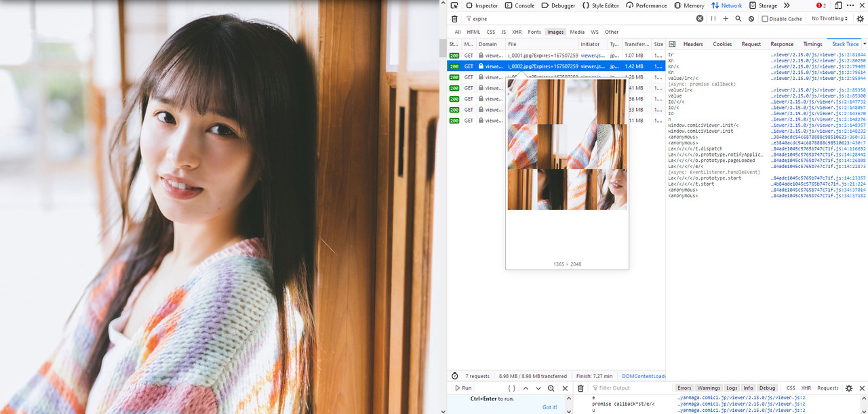Open the Storage panel
The height and width of the screenshot is (414, 868).
point(763,5)
